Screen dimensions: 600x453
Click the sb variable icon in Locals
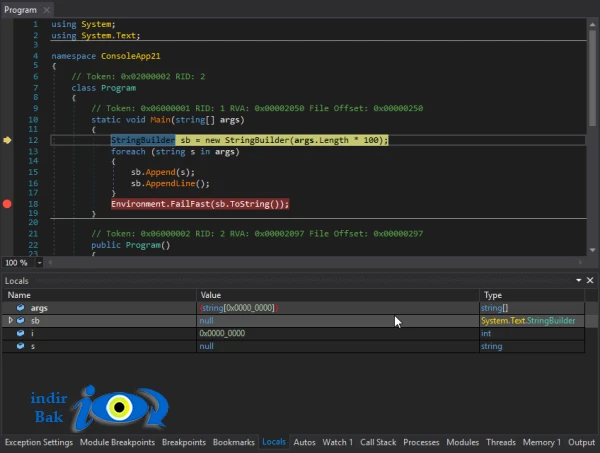coord(21,320)
